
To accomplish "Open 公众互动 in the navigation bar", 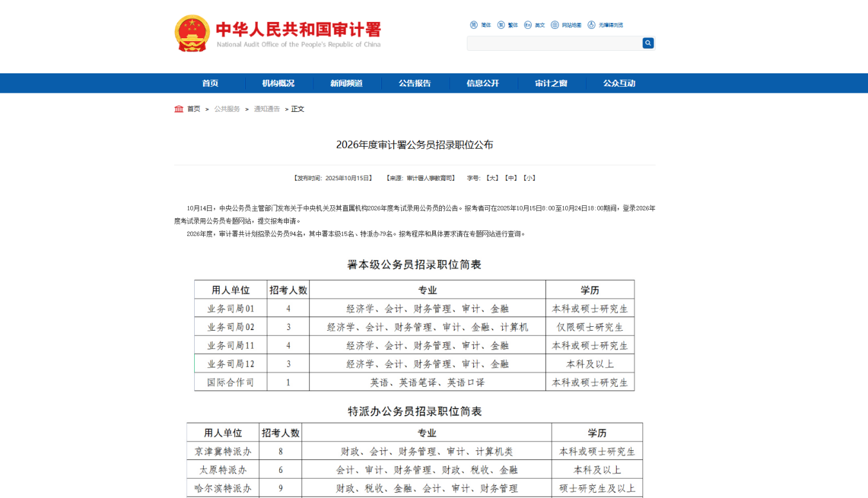I will pos(619,83).
